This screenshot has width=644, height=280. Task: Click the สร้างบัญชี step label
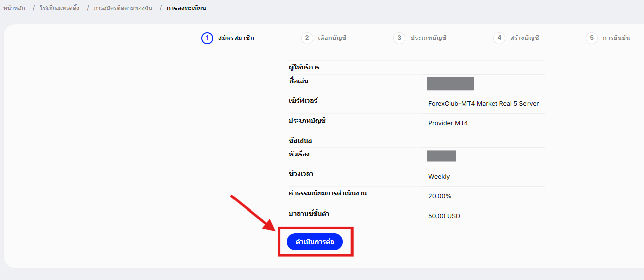click(x=524, y=38)
